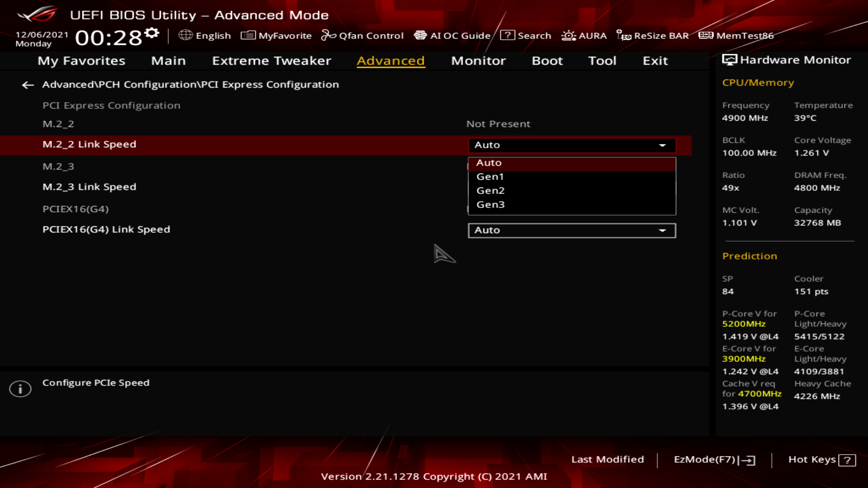868x488 pixels.
Task: Choose Gen3 option in dropdown list
Action: [x=490, y=205]
